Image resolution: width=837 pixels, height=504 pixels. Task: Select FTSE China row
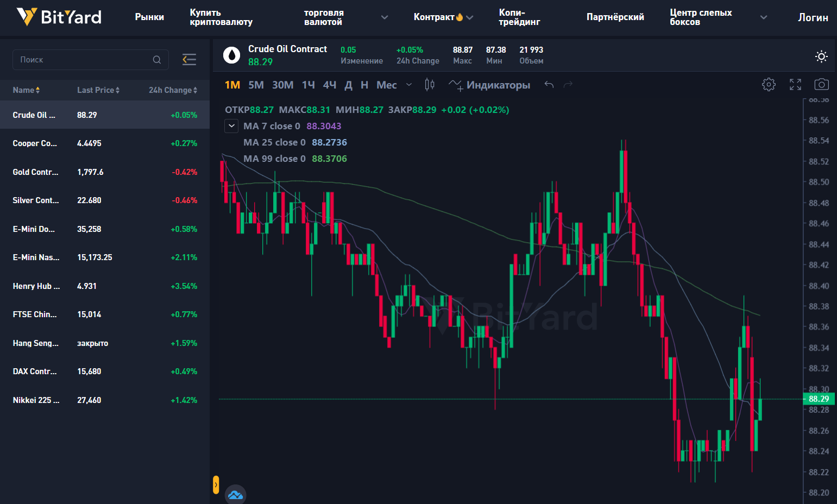point(105,314)
